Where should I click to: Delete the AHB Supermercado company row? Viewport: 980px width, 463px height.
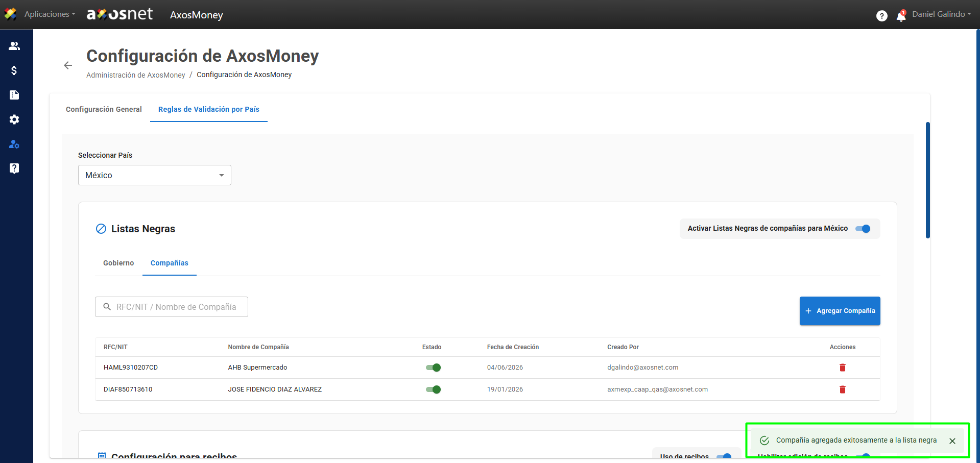coord(843,368)
